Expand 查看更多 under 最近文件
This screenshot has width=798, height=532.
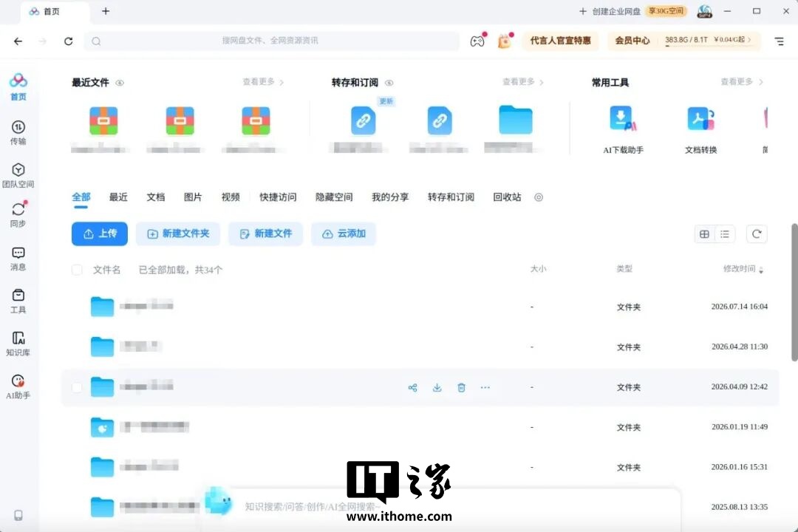[263, 82]
